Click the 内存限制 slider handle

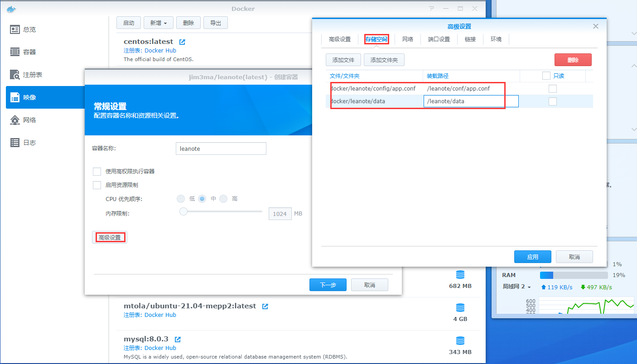183,211
